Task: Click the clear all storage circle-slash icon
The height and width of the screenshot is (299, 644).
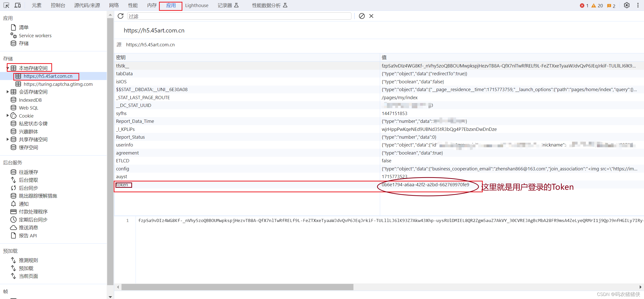Action: click(x=362, y=16)
